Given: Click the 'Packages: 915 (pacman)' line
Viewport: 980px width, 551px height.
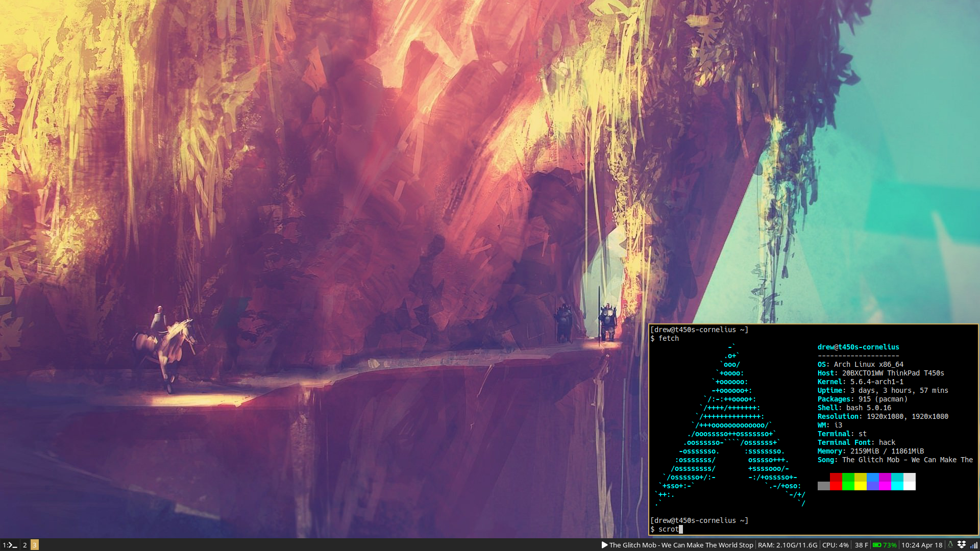Looking at the screenshot, I should point(862,399).
